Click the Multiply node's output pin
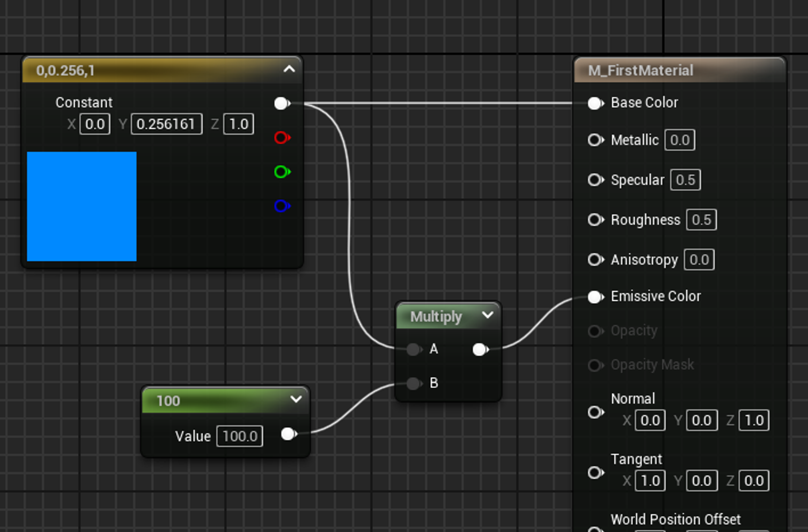808x532 pixels. coord(481,349)
